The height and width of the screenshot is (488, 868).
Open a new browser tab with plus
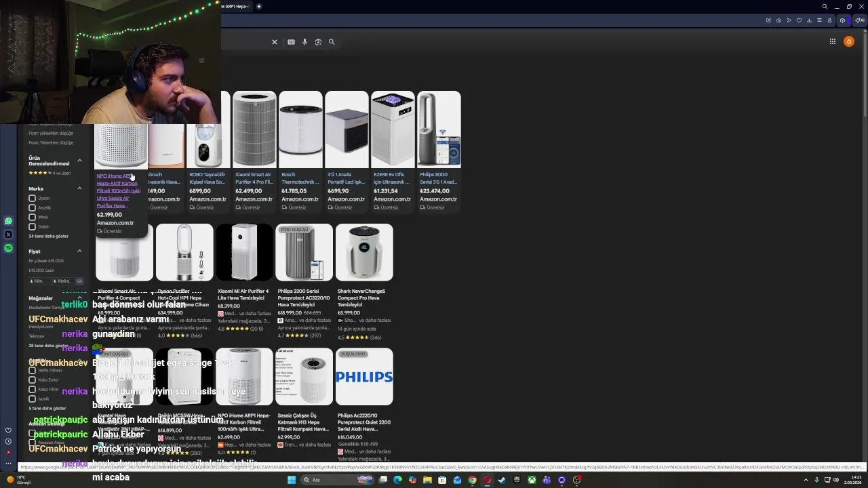click(x=258, y=6)
